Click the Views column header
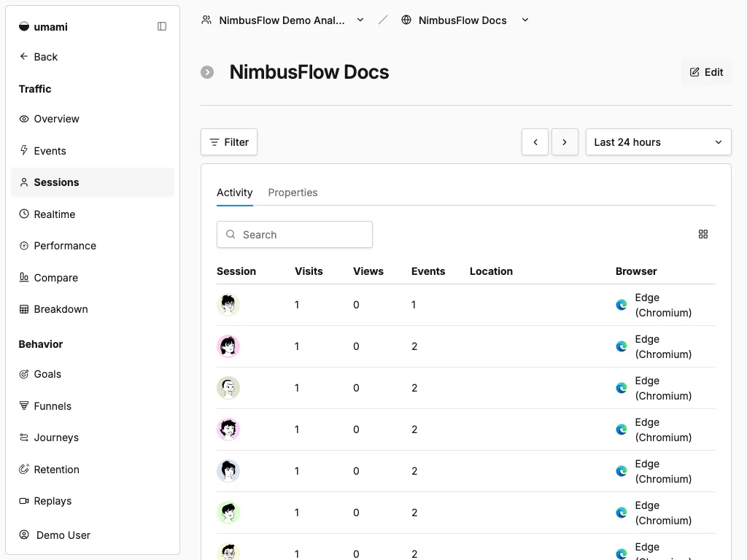This screenshot has height=560, width=747. coord(368,271)
